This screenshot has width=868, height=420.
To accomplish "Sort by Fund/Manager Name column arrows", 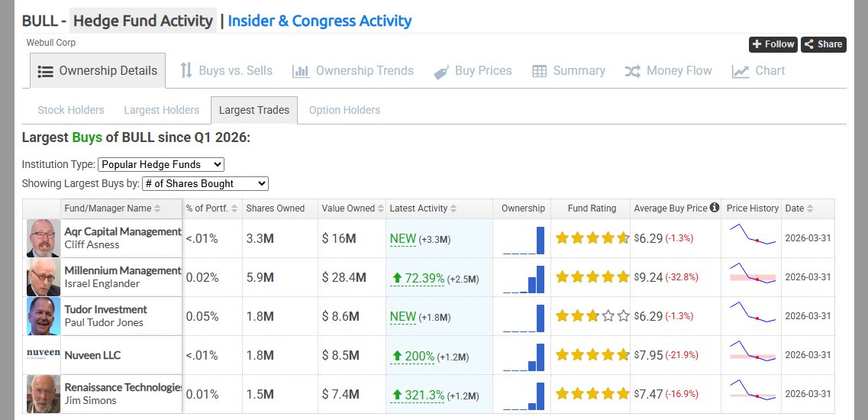I will point(157,209).
